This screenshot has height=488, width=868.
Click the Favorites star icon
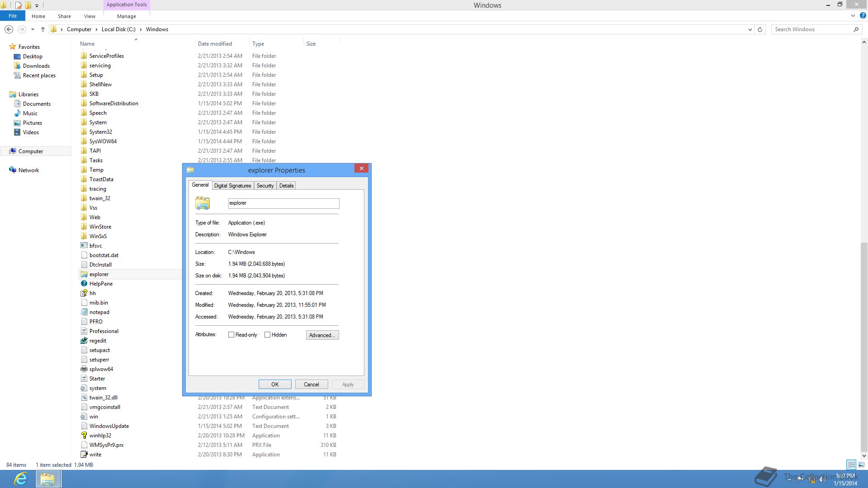[13, 47]
